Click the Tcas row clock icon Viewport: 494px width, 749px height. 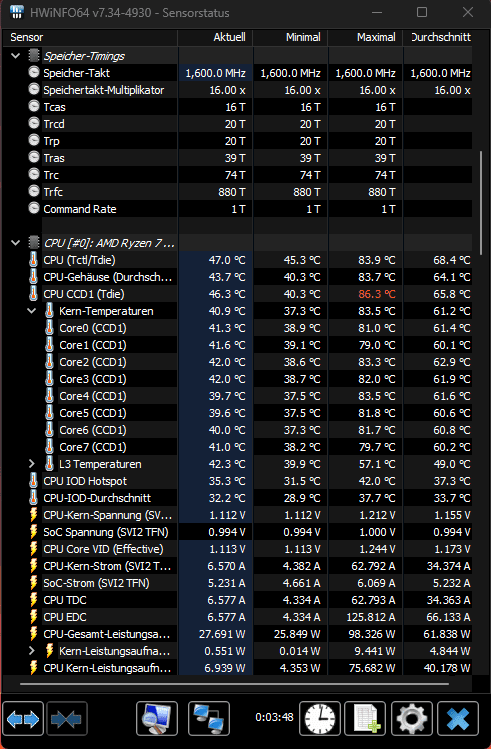33,107
